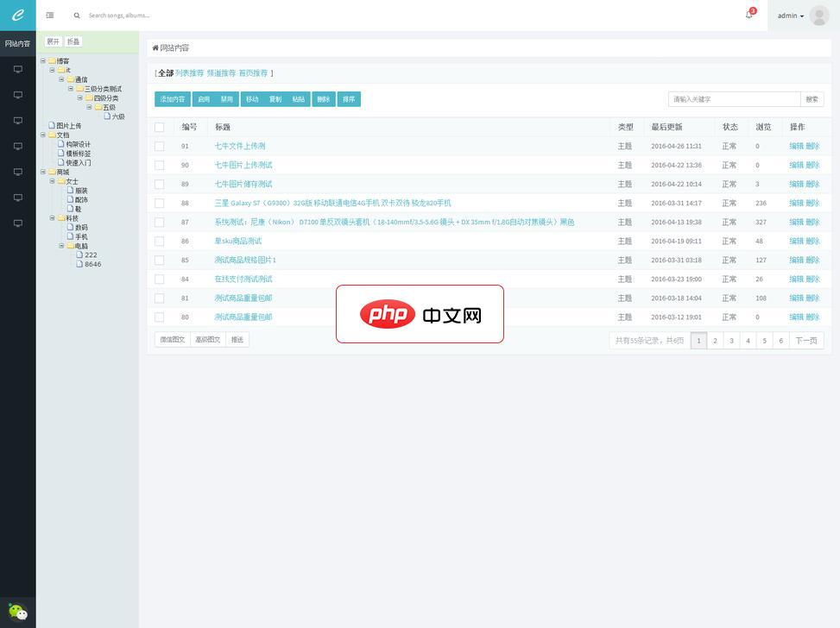The width and height of the screenshot is (840, 628).
Task: Click the document icon next to 手机
Action: click(70, 236)
